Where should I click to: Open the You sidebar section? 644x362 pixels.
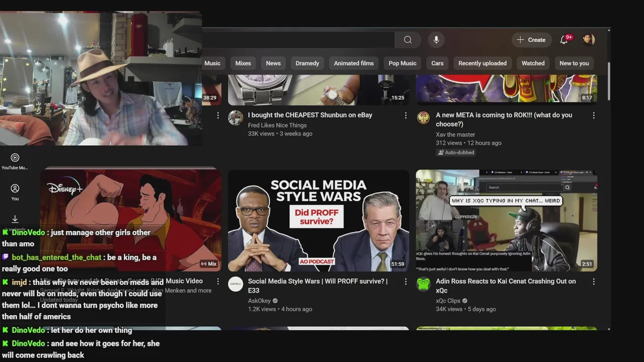(x=15, y=192)
